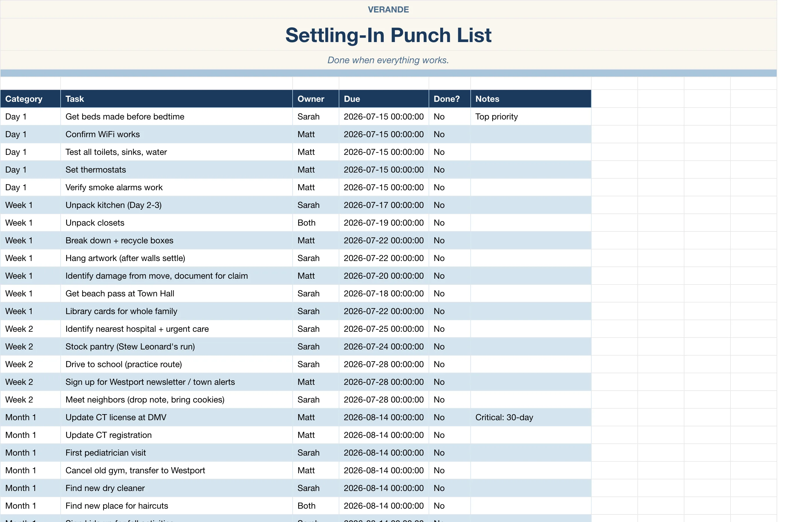The width and height of the screenshot is (812, 522).
Task: Click due date 2026-07-24 00:00:00
Action: (x=384, y=347)
